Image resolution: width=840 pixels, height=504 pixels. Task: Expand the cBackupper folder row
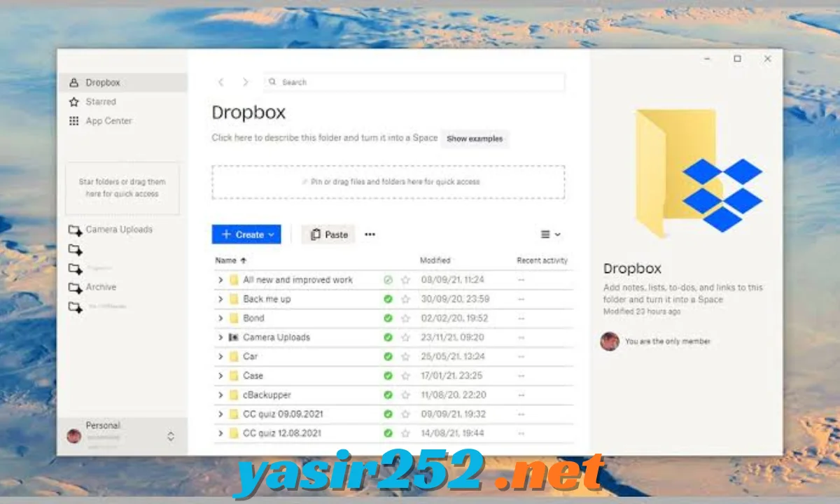(220, 395)
